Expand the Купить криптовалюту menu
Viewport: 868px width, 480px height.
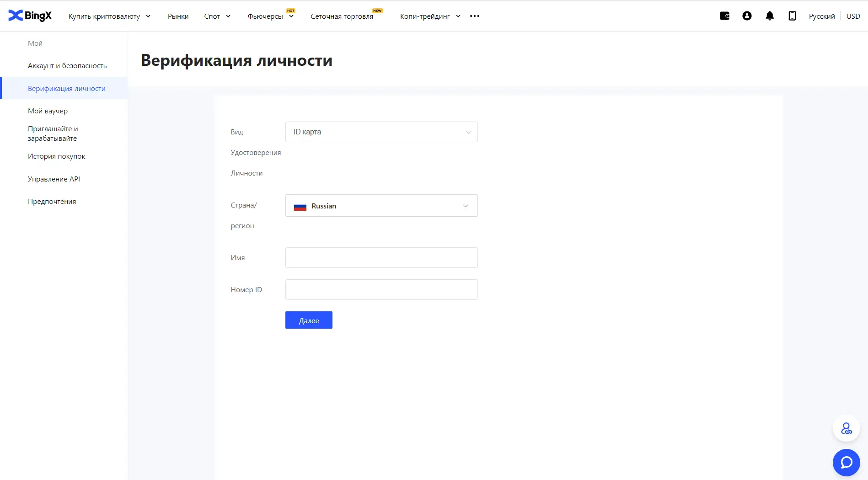click(109, 16)
